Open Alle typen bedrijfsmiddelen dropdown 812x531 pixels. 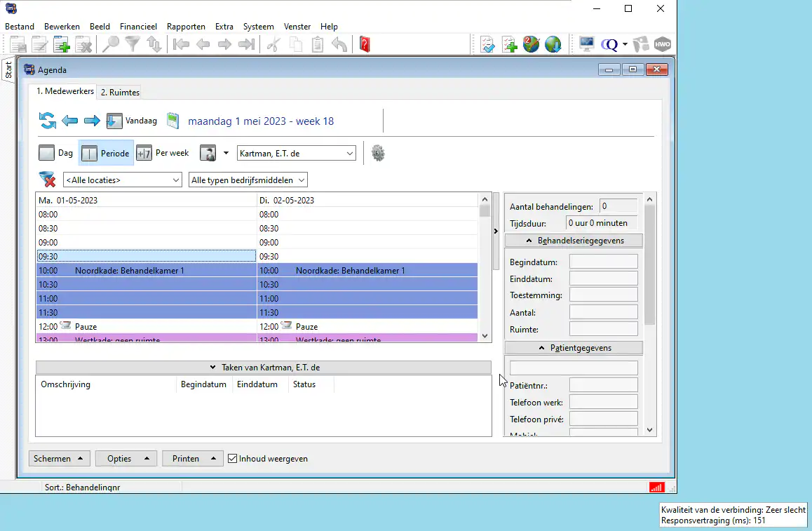pos(248,180)
